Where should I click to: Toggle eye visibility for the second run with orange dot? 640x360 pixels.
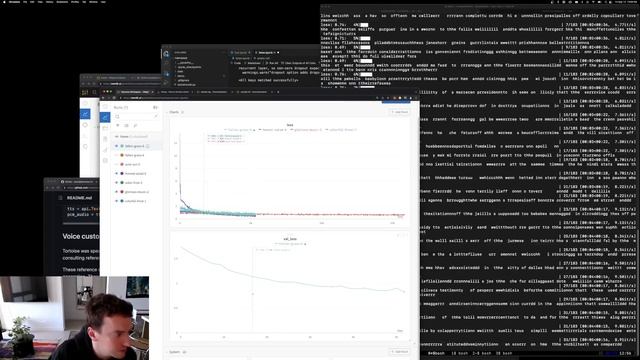point(117,155)
